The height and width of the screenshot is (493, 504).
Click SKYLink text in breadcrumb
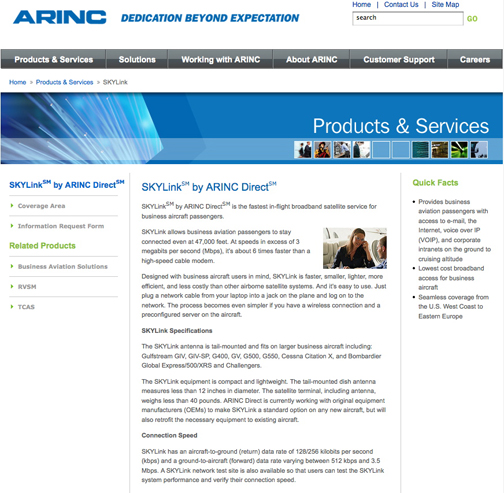(115, 82)
